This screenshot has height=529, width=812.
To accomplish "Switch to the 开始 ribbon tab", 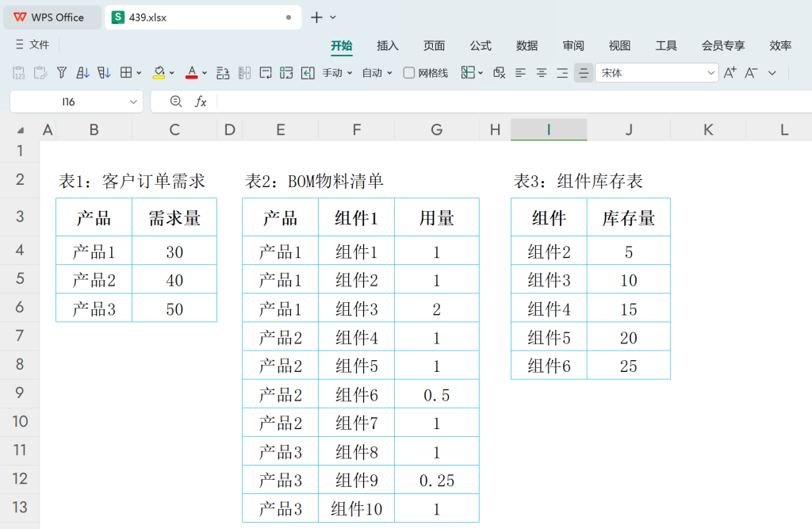I will (342, 45).
